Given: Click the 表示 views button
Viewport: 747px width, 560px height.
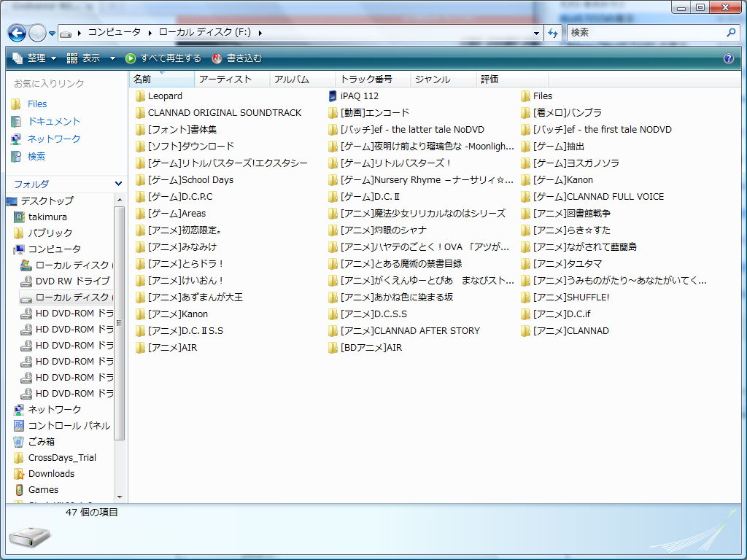Looking at the screenshot, I should point(84,58).
